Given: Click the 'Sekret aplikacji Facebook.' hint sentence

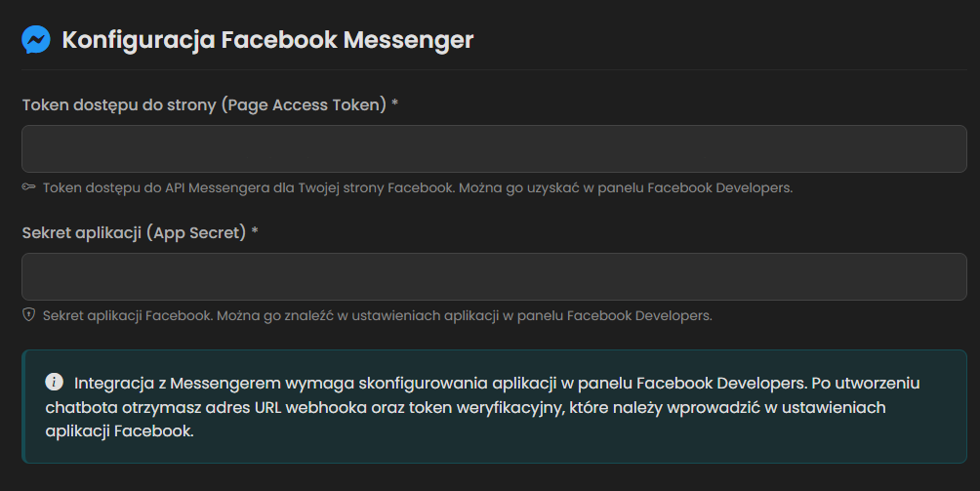Looking at the screenshot, I should click(128, 315).
